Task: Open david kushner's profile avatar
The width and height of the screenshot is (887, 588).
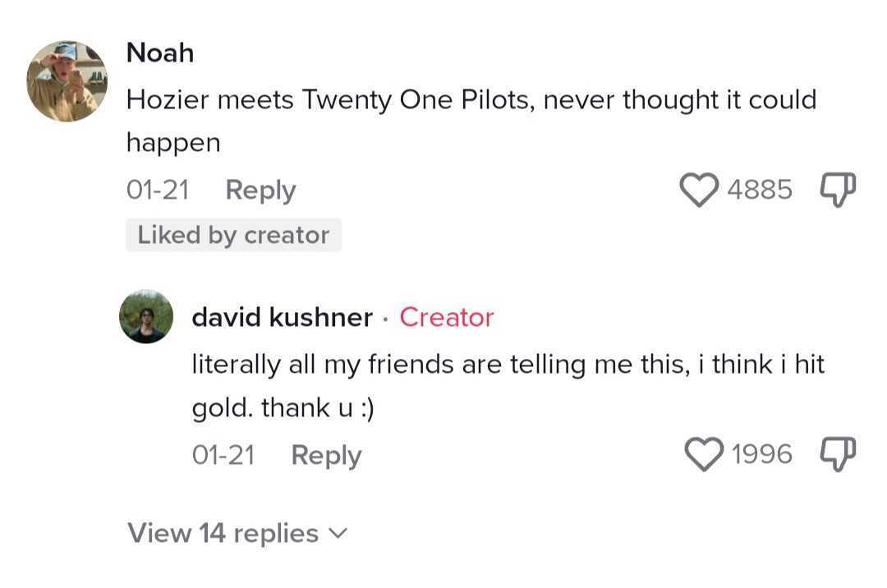Action: point(146,316)
